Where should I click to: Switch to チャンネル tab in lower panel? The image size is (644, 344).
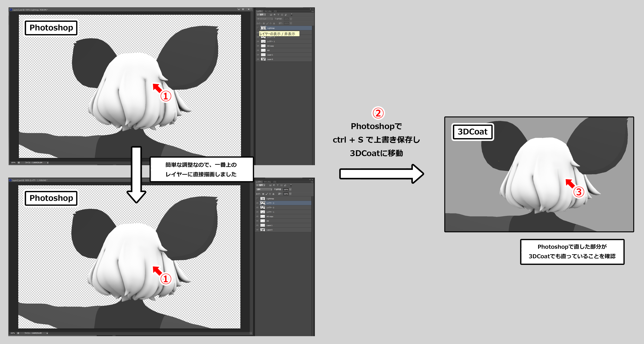click(x=267, y=182)
